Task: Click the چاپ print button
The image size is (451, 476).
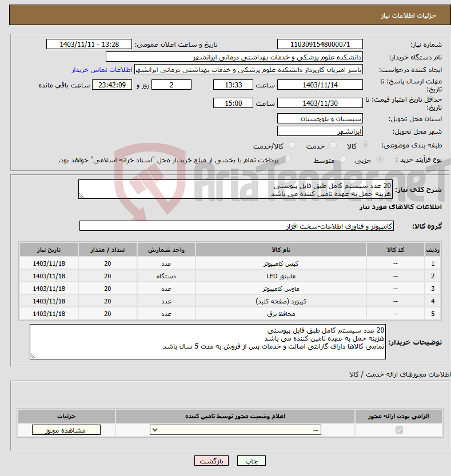Action: pos(252,461)
